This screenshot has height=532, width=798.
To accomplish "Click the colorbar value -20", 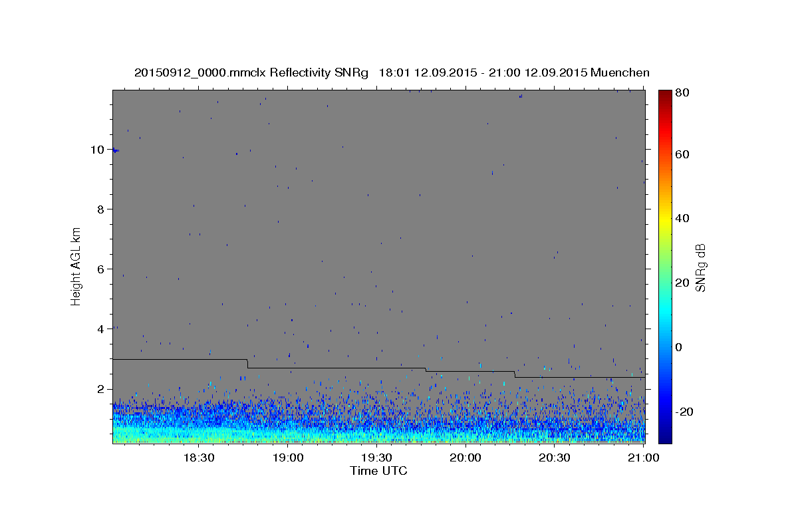I will click(684, 412).
